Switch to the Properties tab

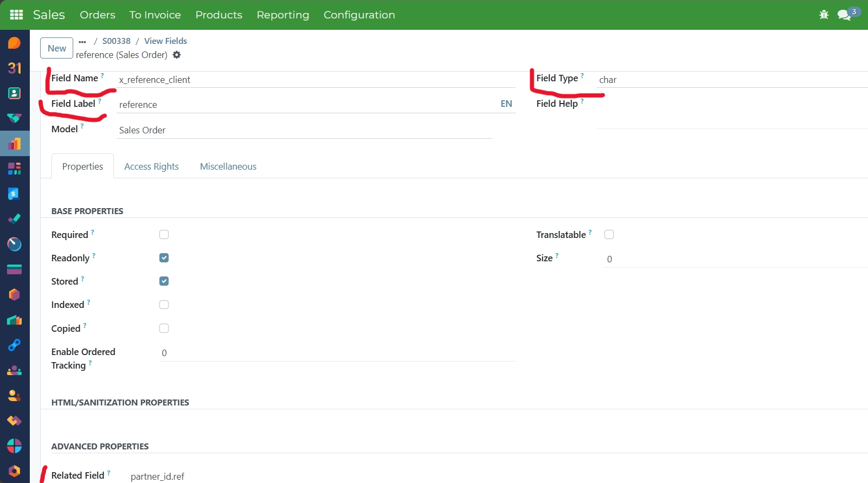82,166
